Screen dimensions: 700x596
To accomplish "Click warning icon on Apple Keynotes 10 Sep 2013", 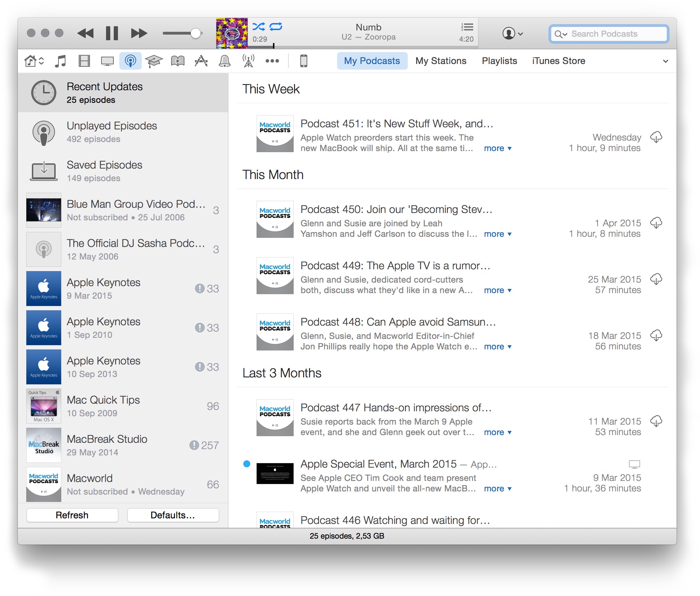I will pyautogui.click(x=199, y=367).
